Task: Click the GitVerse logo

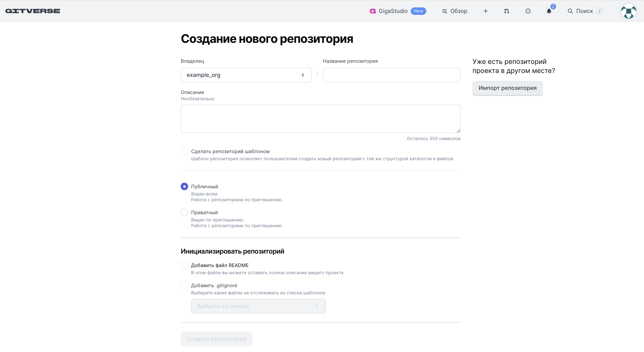Action: pos(32,11)
